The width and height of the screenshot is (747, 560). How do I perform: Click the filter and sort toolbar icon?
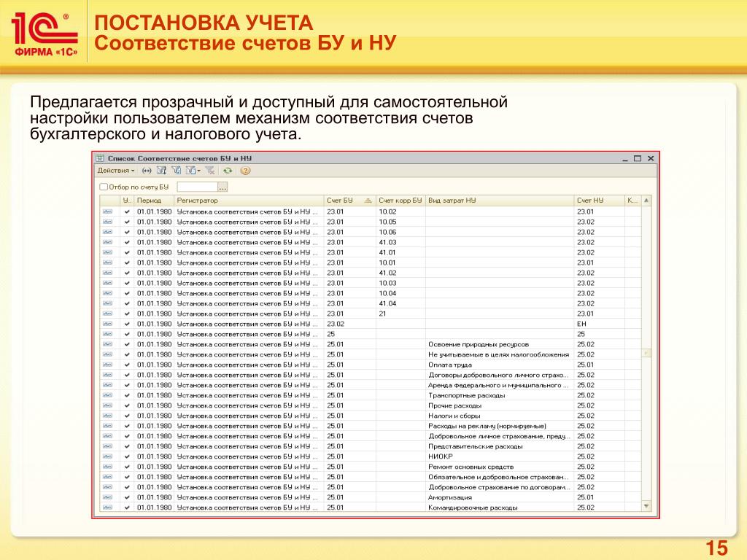tap(161, 171)
